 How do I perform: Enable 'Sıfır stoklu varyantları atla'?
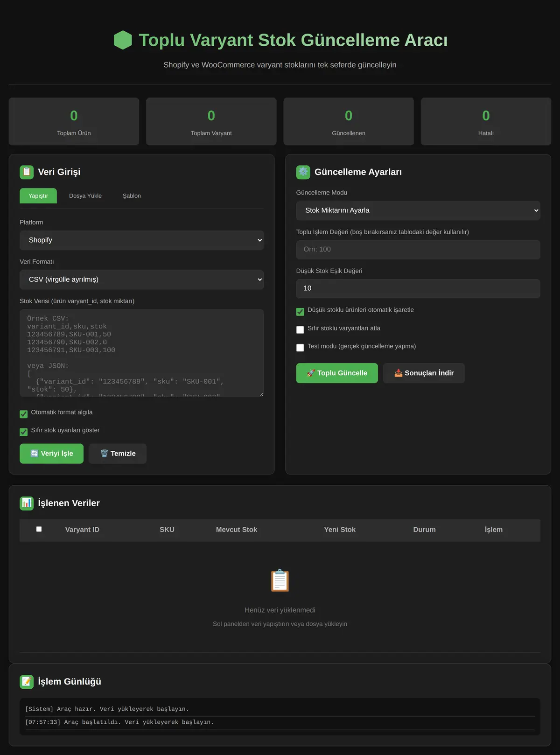click(x=300, y=330)
